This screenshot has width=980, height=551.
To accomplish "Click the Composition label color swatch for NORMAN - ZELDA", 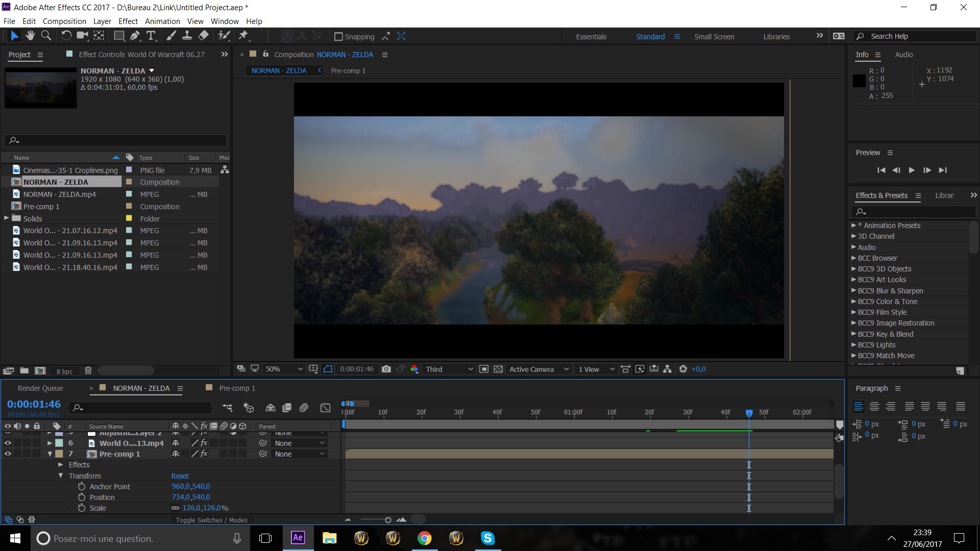I will tap(129, 182).
